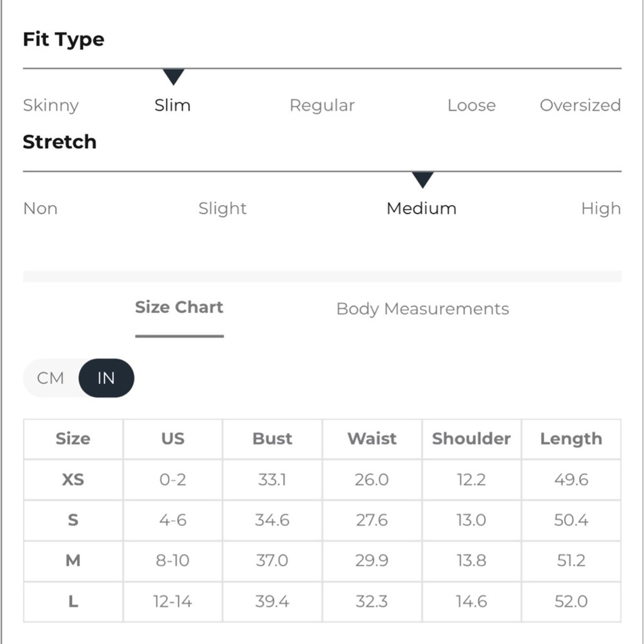Choose the Loose fit option
644x644 pixels.
pos(472,105)
